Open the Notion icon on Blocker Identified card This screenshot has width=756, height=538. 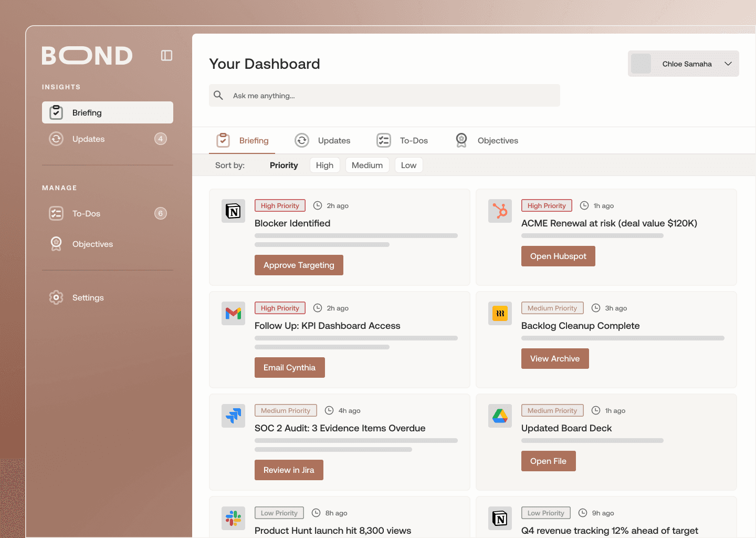click(233, 211)
